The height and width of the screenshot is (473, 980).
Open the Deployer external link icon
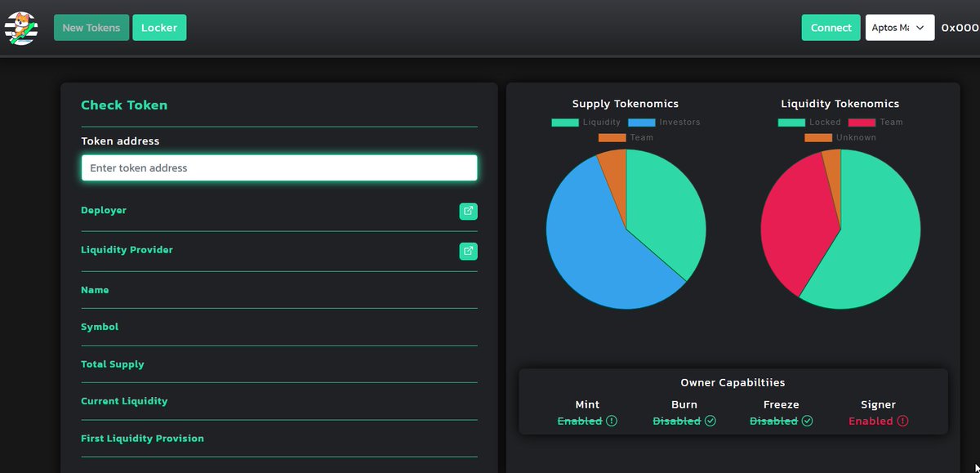pos(468,212)
